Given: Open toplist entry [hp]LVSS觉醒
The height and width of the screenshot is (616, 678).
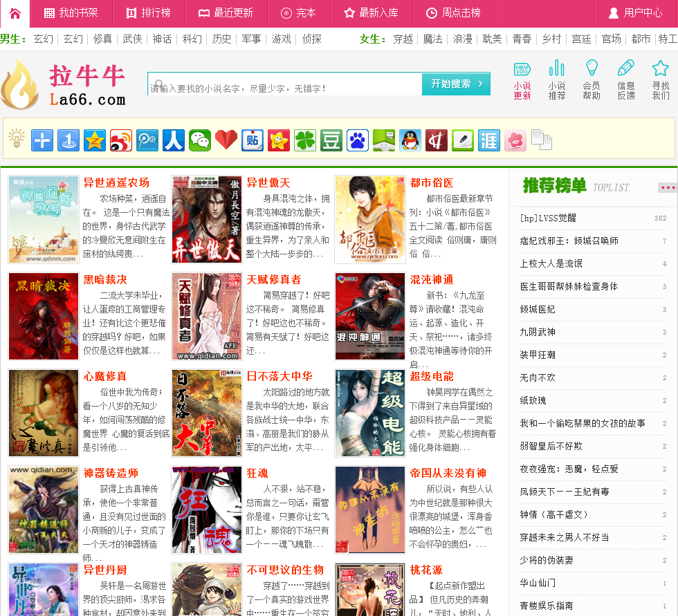Looking at the screenshot, I should tap(548, 218).
